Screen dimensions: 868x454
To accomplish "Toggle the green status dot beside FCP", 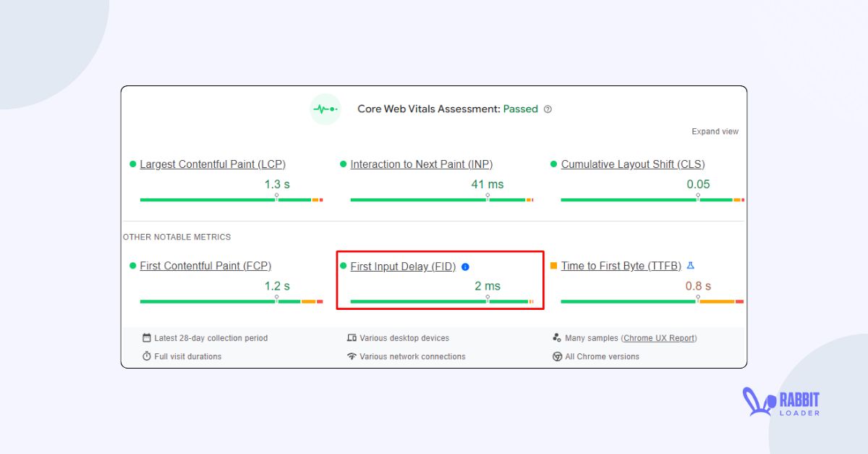I will [133, 266].
